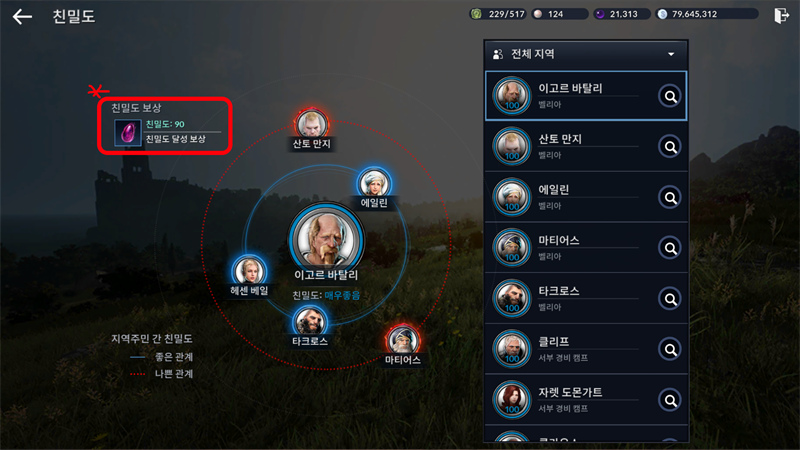
Task: Select 헤센 베일 portrait node
Action: pyautogui.click(x=249, y=270)
